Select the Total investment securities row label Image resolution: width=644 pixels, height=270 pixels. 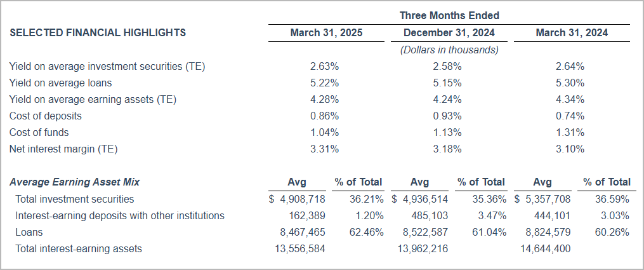(x=74, y=199)
